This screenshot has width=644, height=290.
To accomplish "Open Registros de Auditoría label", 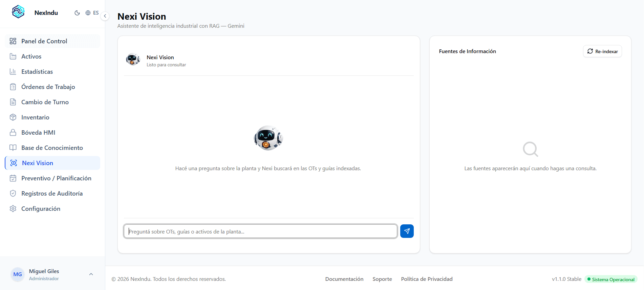I will [52, 193].
